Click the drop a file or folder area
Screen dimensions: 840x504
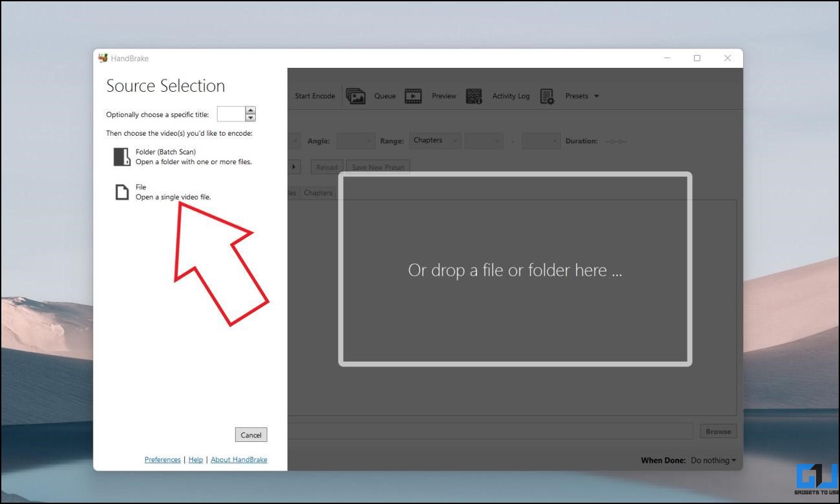click(x=515, y=269)
